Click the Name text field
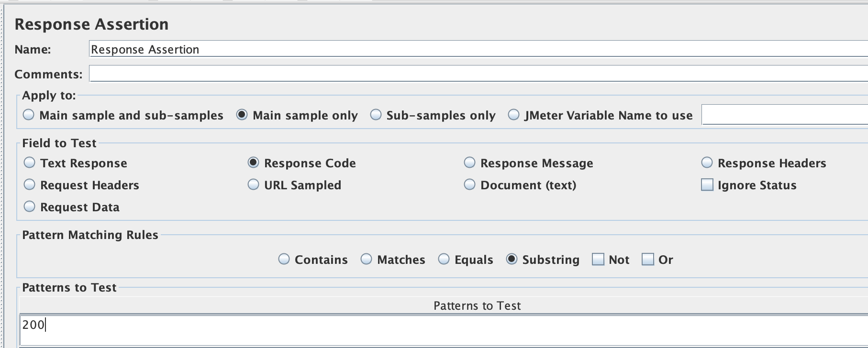 point(479,49)
